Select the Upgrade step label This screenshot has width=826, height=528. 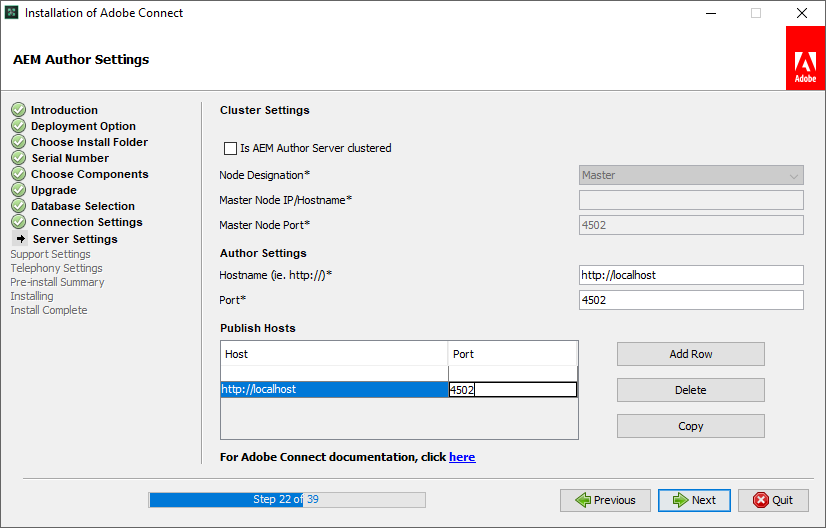click(x=54, y=190)
